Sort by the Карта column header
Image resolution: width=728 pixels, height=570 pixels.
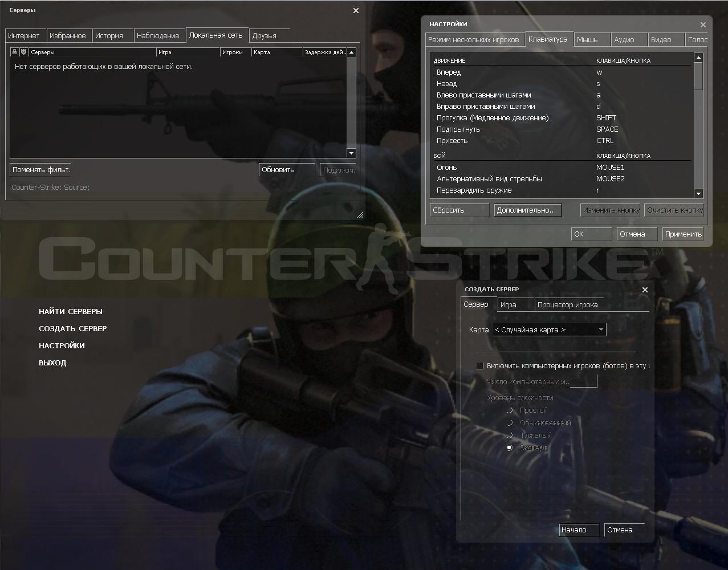tap(277, 52)
